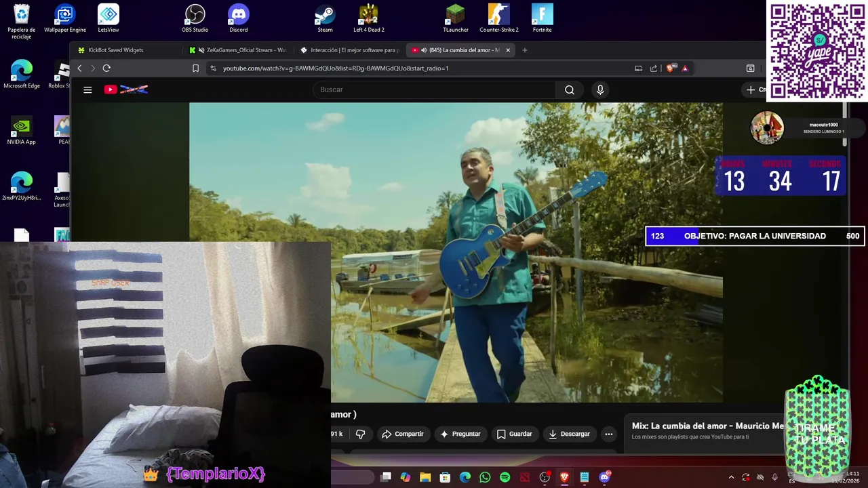Click the Yape QR code overlay
868x488 pixels.
(x=817, y=51)
